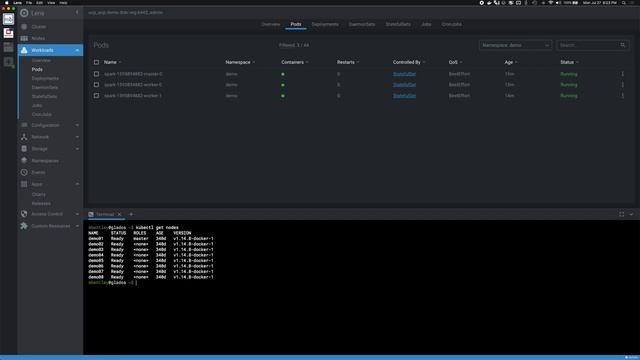Maximize the terminal dock panel
The width and height of the screenshot is (640, 360).
[x=621, y=214]
